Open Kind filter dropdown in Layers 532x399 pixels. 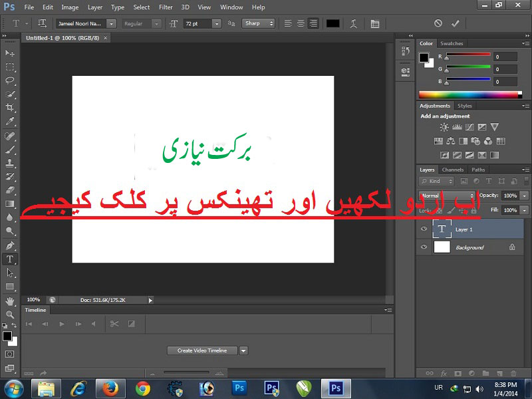click(x=437, y=181)
